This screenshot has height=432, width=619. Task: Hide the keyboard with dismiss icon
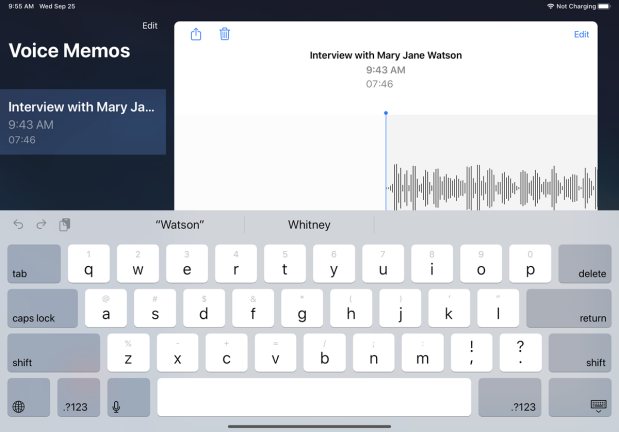[580, 397]
